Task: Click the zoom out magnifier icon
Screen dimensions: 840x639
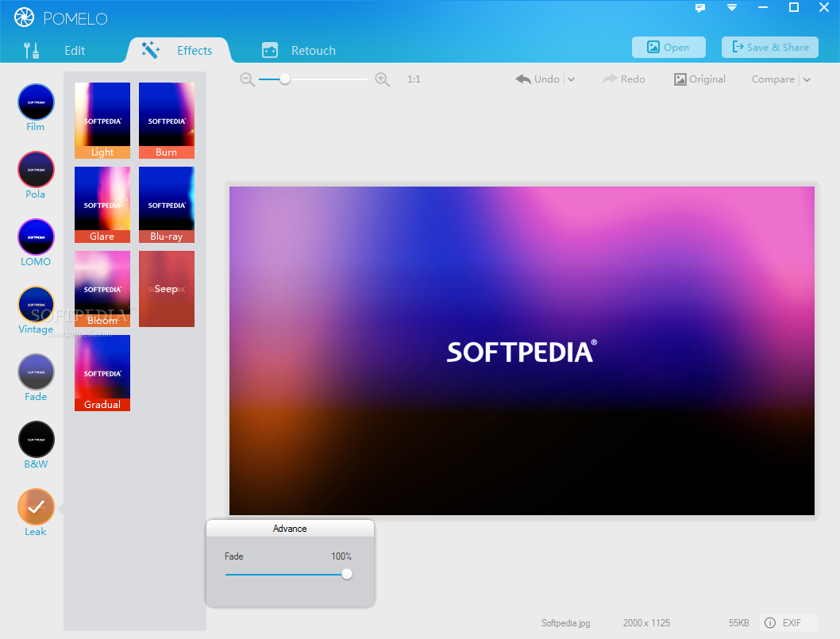Action: pos(247,79)
